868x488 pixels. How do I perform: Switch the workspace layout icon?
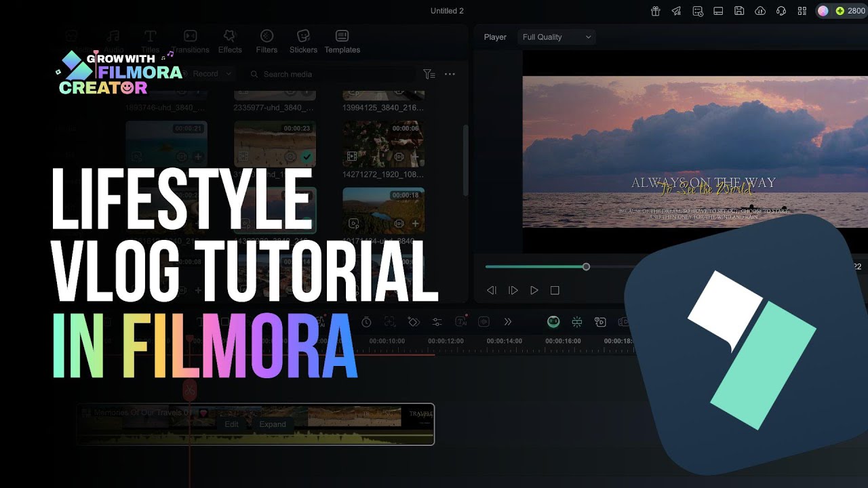718,11
